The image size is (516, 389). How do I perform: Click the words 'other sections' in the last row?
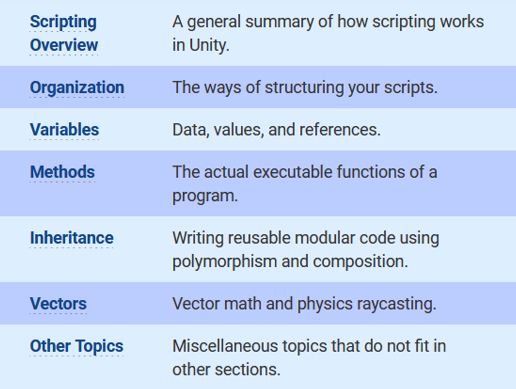coord(226,370)
